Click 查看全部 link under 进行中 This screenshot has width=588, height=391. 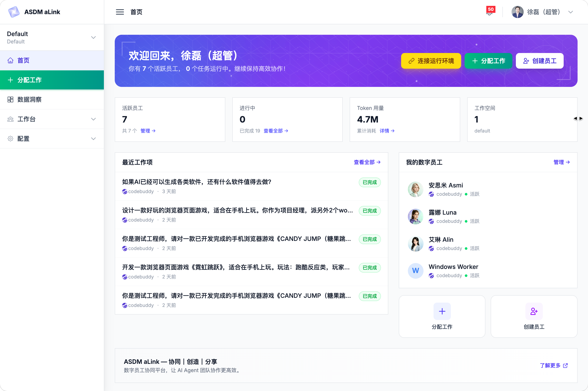click(276, 131)
